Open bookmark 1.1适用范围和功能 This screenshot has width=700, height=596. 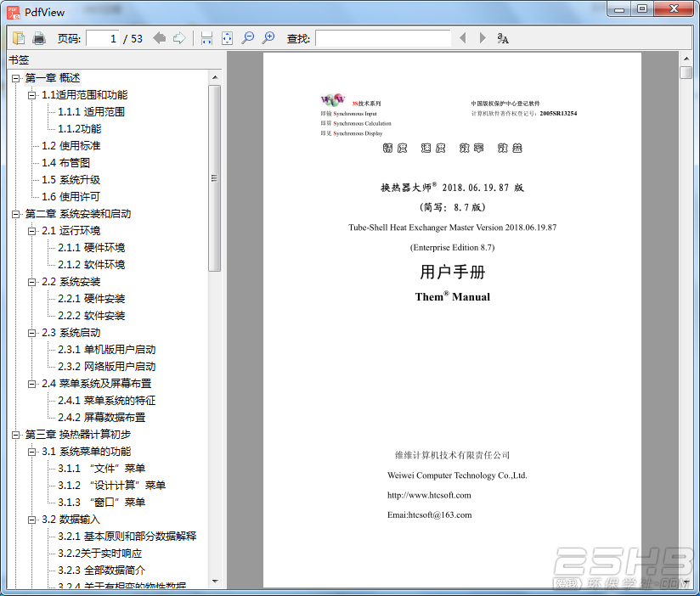coord(84,95)
